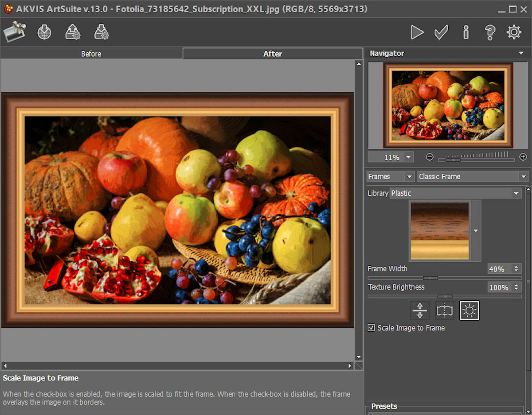The height and width of the screenshot is (415, 532).
Task: Click the globe with download arrow icon
Action: coord(44,32)
